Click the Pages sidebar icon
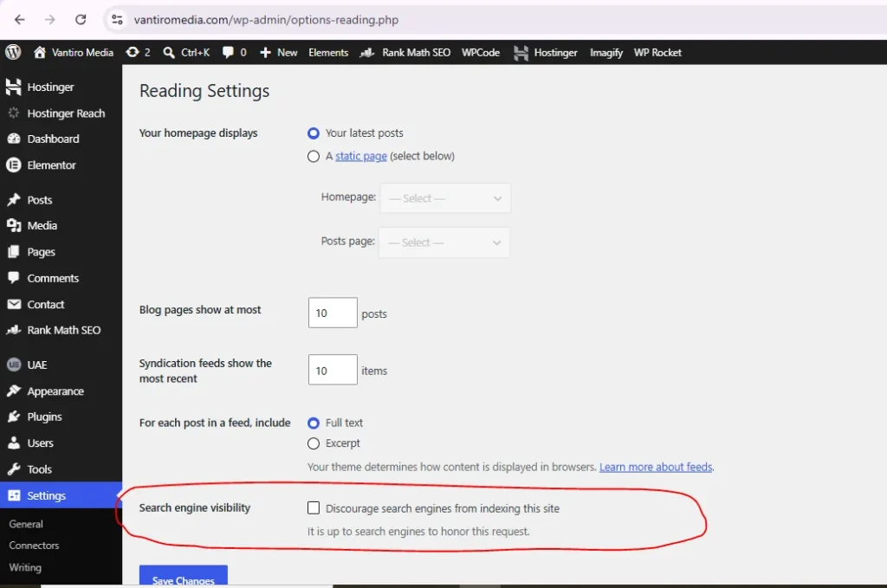 14,252
